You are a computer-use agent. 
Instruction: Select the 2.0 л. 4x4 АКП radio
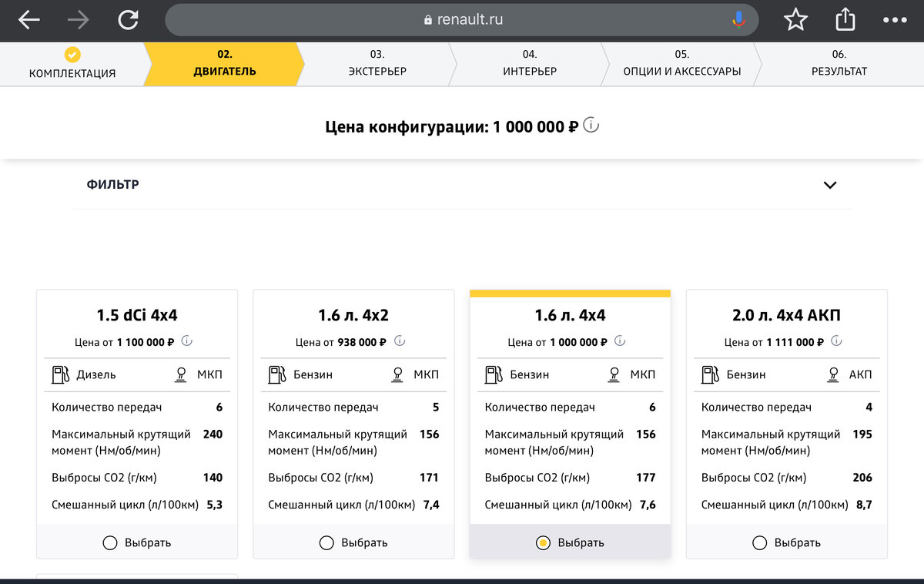tap(759, 543)
